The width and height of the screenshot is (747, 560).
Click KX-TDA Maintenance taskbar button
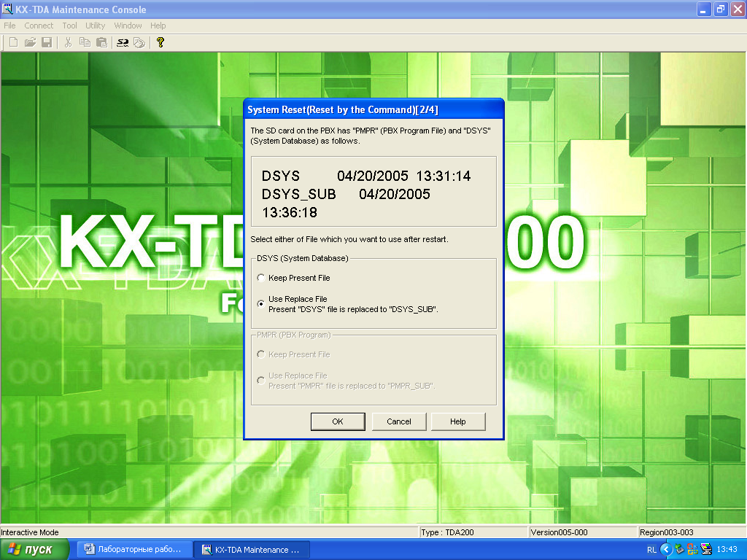coord(252,550)
